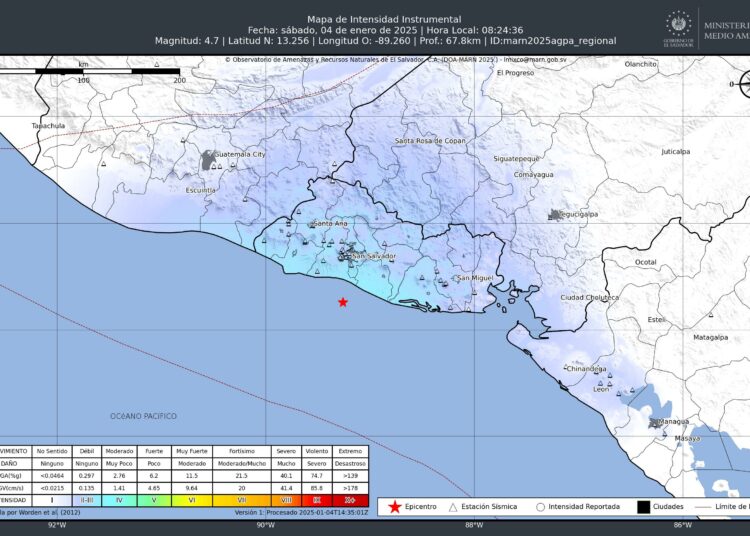Click the black Ciudades square in the legend
This screenshot has height=536, width=750.
tap(642, 507)
